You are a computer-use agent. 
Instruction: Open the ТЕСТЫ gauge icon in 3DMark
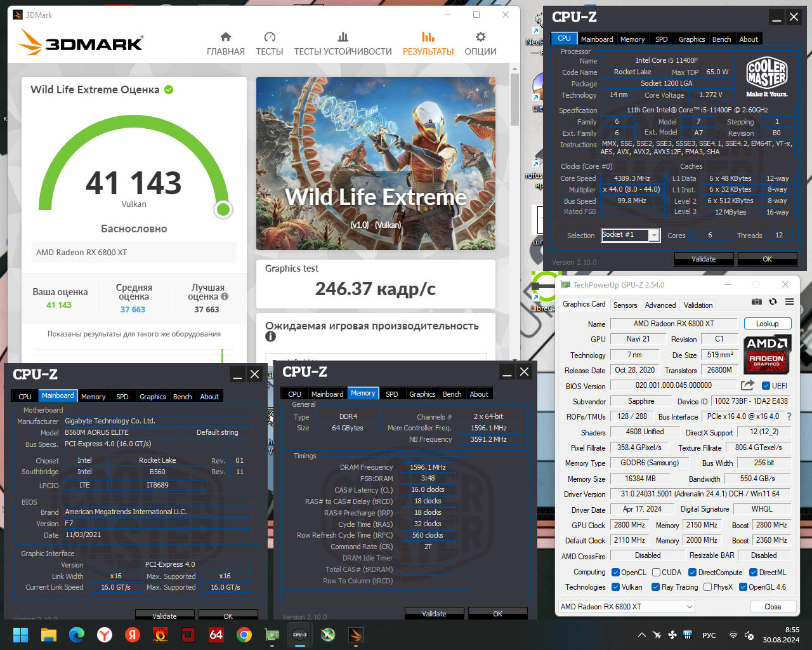270,37
